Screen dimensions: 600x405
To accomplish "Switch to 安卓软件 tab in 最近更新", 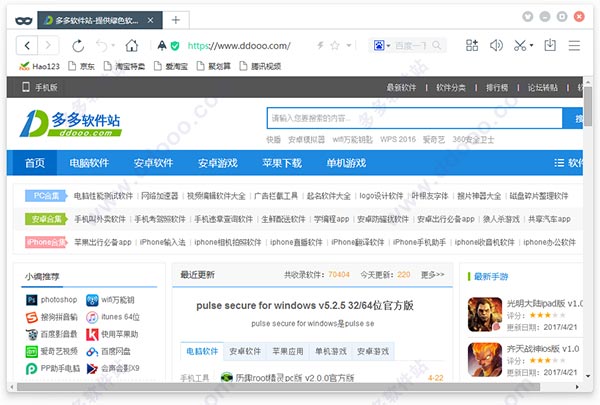I will click(245, 351).
